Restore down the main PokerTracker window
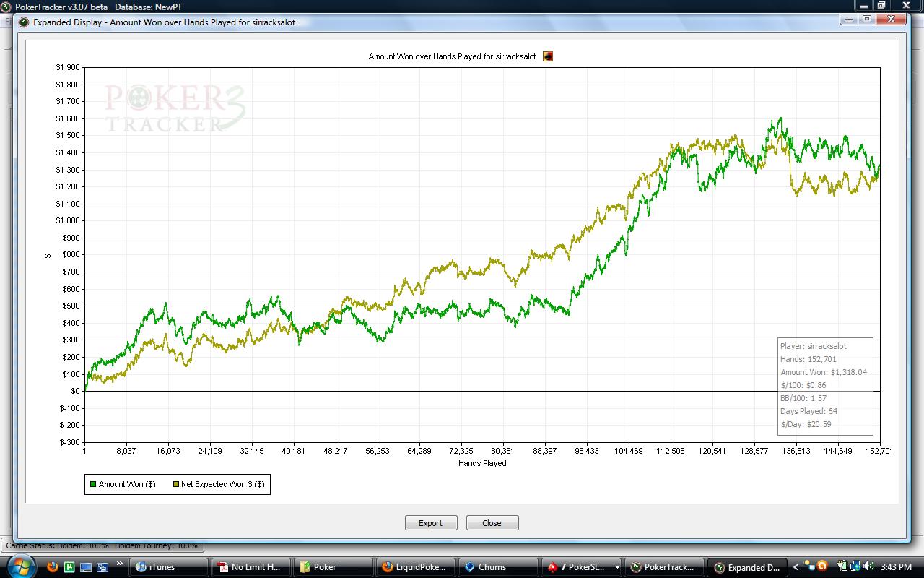Image resolution: width=924 pixels, height=578 pixels. coord(881,4)
